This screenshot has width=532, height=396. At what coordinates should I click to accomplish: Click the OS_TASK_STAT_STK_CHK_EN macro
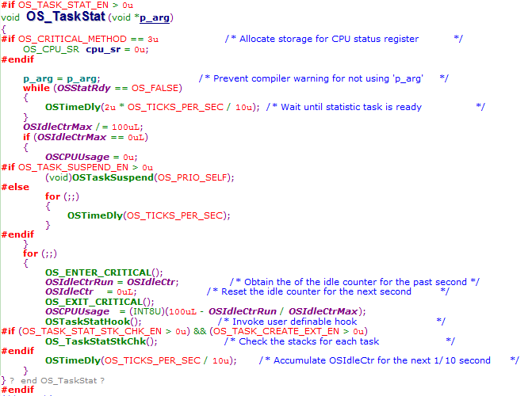92,331
